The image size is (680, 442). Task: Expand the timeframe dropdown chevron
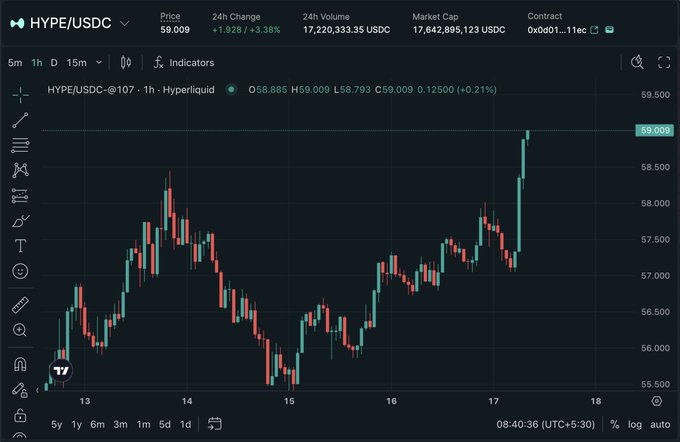[x=99, y=62]
